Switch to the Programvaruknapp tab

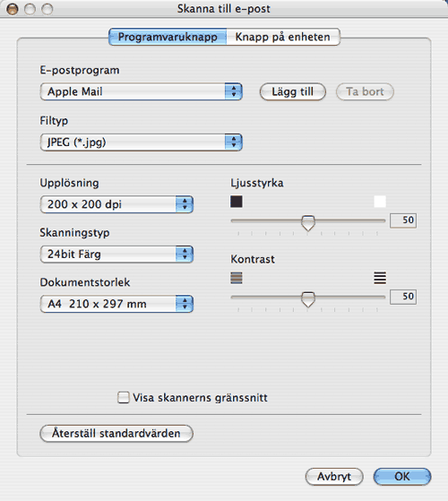[168, 37]
